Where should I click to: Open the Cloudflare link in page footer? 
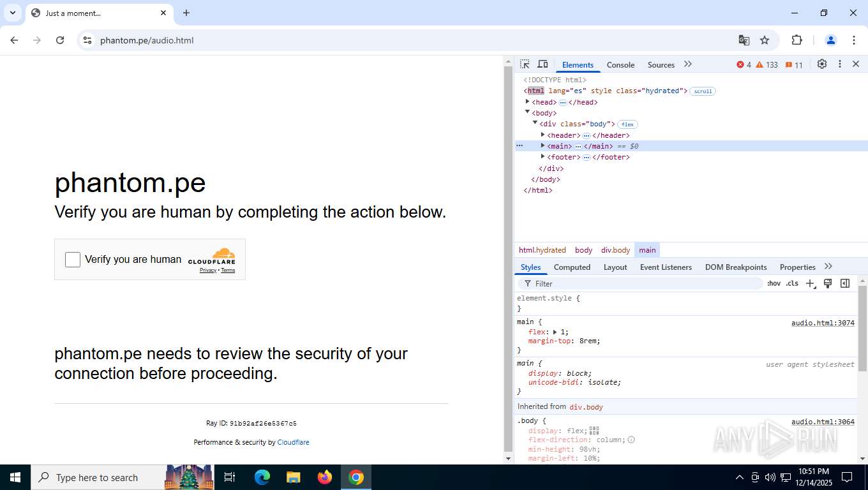(x=293, y=442)
